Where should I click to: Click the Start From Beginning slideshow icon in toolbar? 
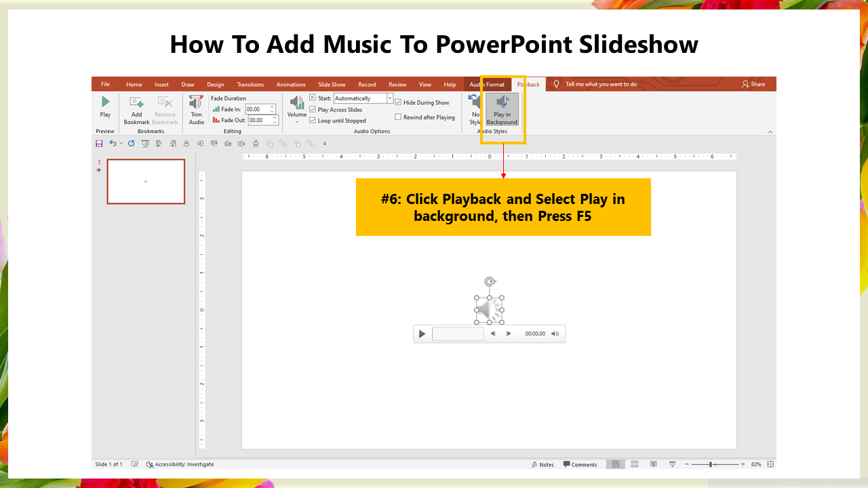pos(144,144)
